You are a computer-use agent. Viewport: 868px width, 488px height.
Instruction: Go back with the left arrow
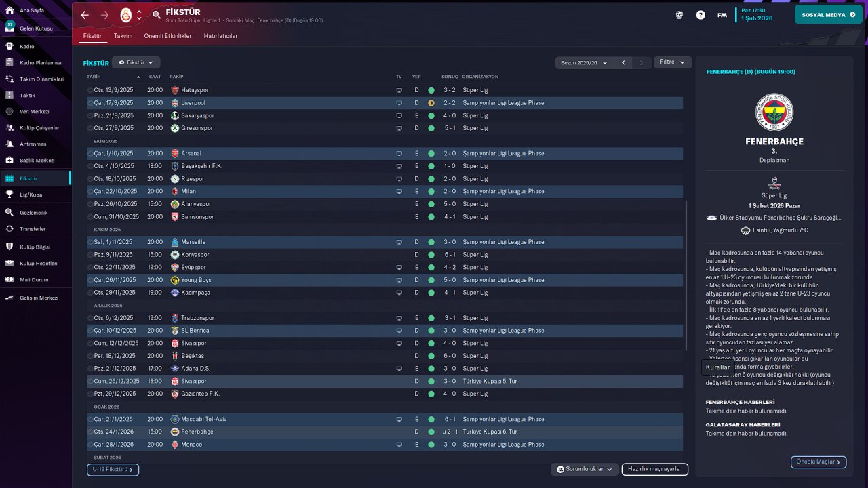[85, 15]
